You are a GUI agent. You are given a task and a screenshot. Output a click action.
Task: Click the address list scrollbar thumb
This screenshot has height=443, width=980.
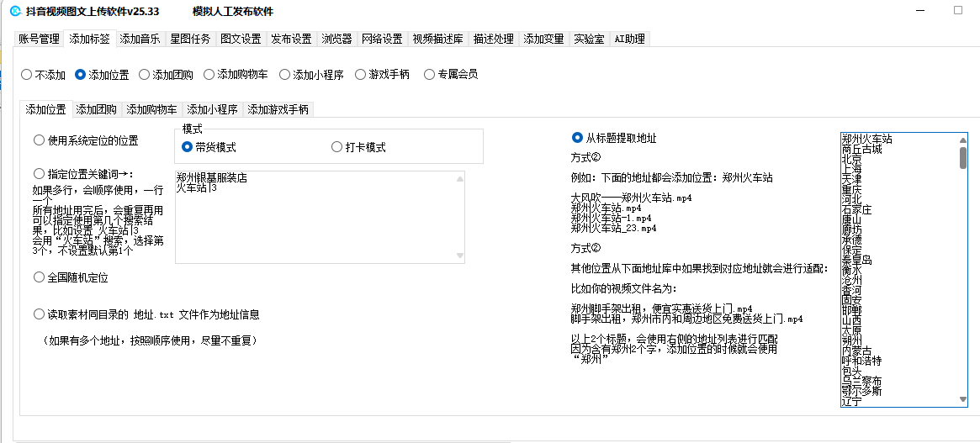(x=962, y=157)
